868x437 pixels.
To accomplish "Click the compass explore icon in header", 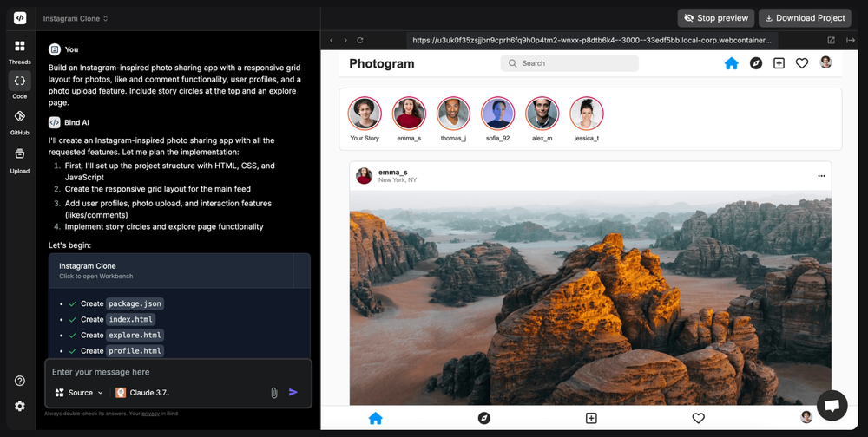I will tap(756, 63).
